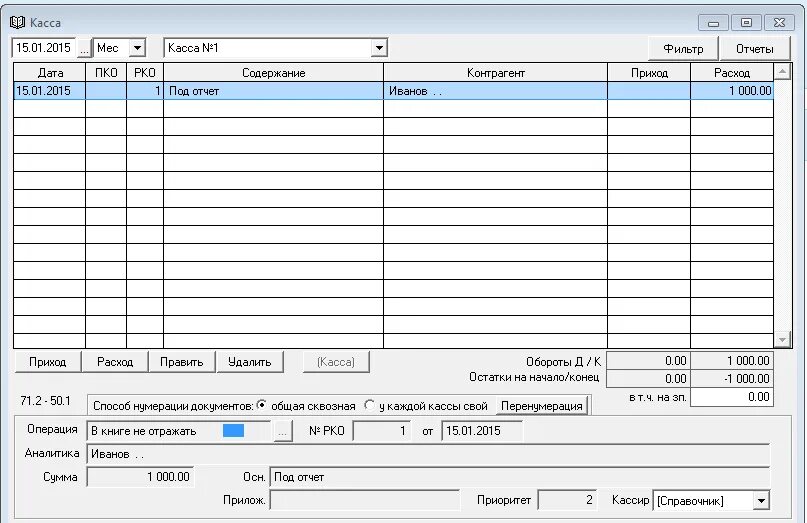Minimize the Касса window
The height and width of the screenshot is (523, 807).
click(x=713, y=23)
